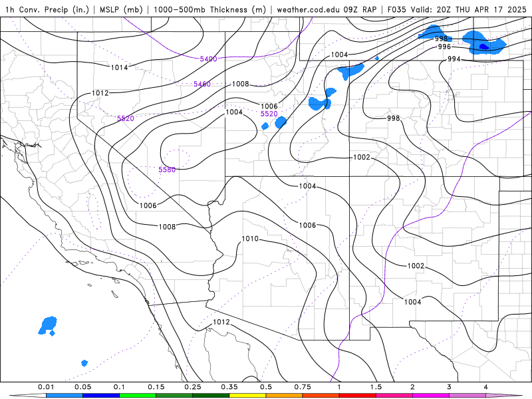532x399 pixels.
Task: Click the 0.25 legend value label
Action: 193,387
